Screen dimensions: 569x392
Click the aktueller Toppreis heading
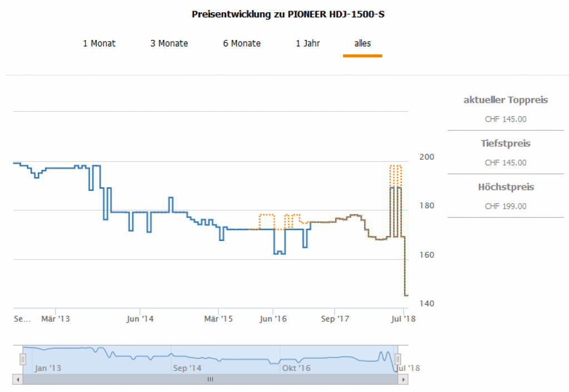tap(506, 100)
